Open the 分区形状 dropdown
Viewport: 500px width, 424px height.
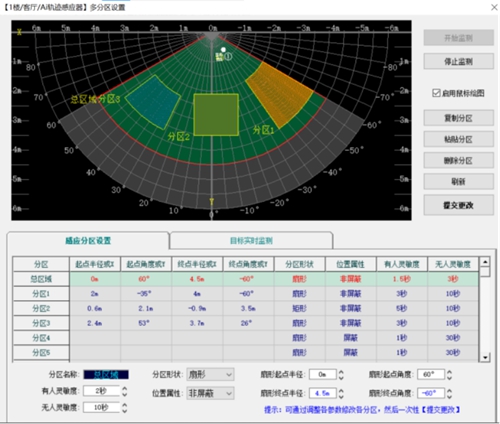coord(210,375)
